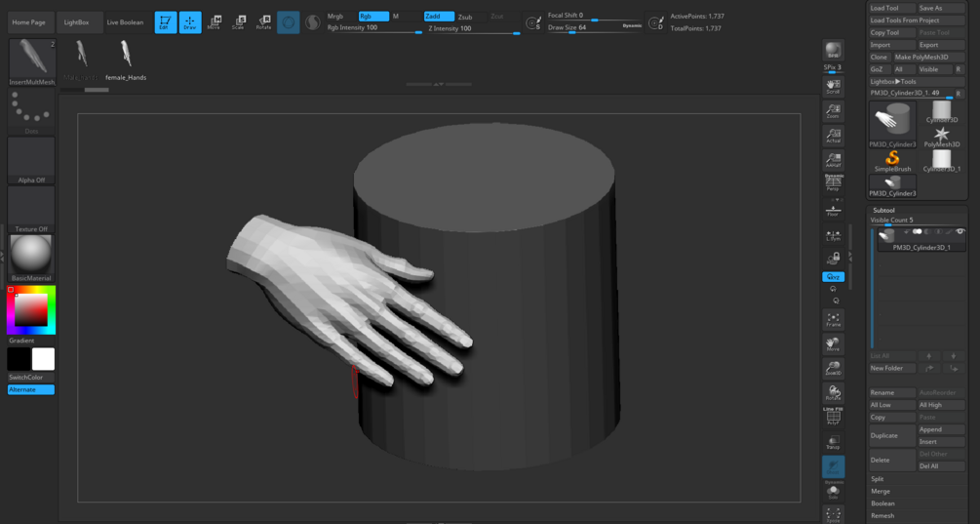Click the S brush size adjust icon
980x524 pixels.
pyautogui.click(x=533, y=23)
